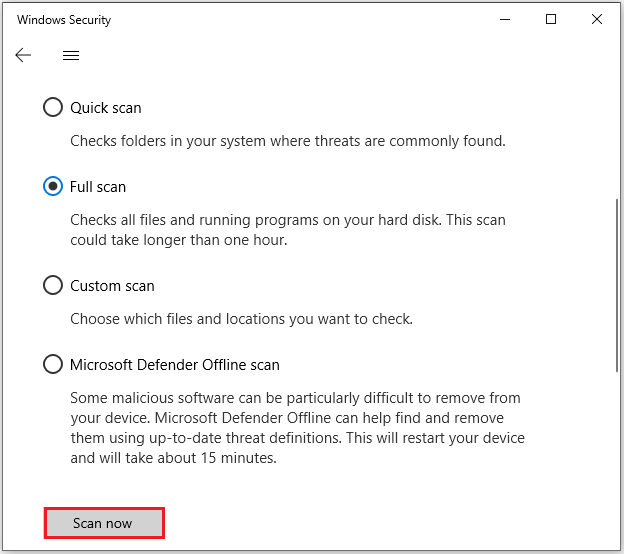Click the description about scans exceeding one hour
The width and height of the screenshot is (624, 554).
tap(289, 230)
